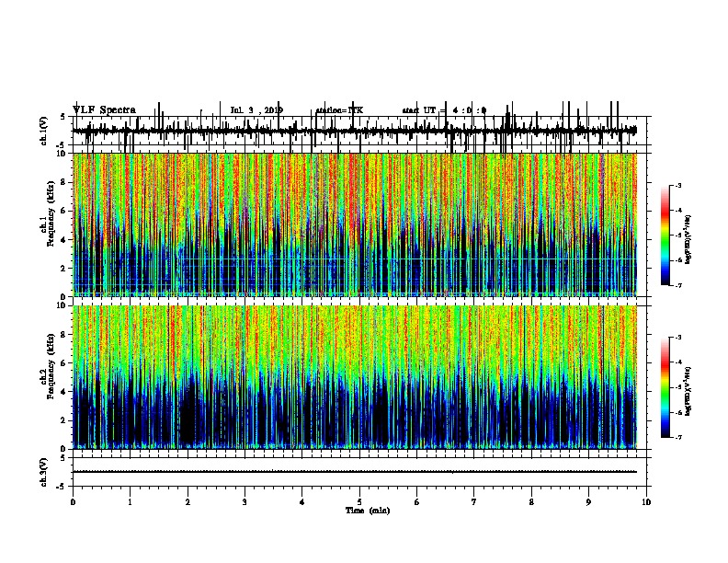
Task: Click the "-7" label on ch.1 color scale
Action: (677, 285)
